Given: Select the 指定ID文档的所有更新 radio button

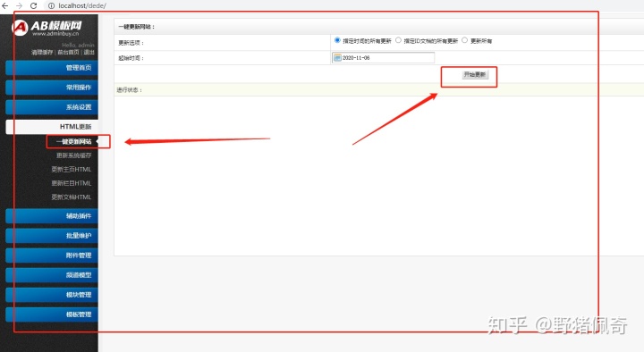Looking at the screenshot, I should click(398, 40).
